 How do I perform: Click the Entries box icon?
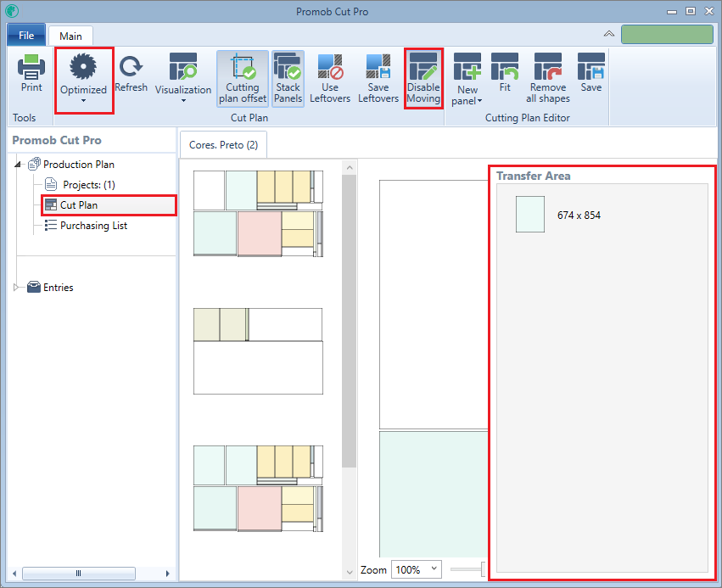click(x=34, y=287)
